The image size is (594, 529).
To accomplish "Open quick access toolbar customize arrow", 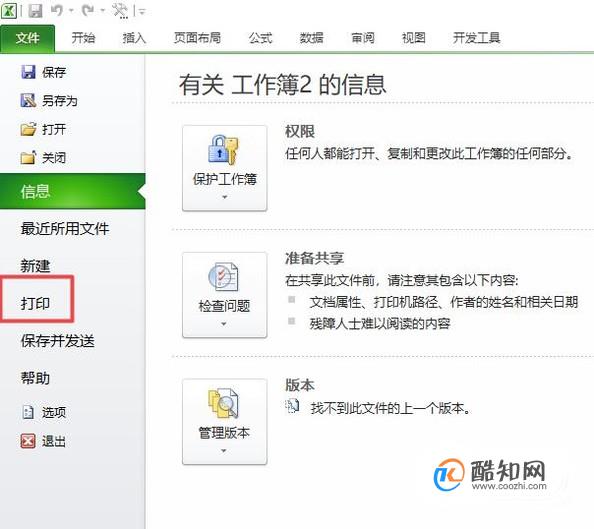I will click(x=142, y=11).
